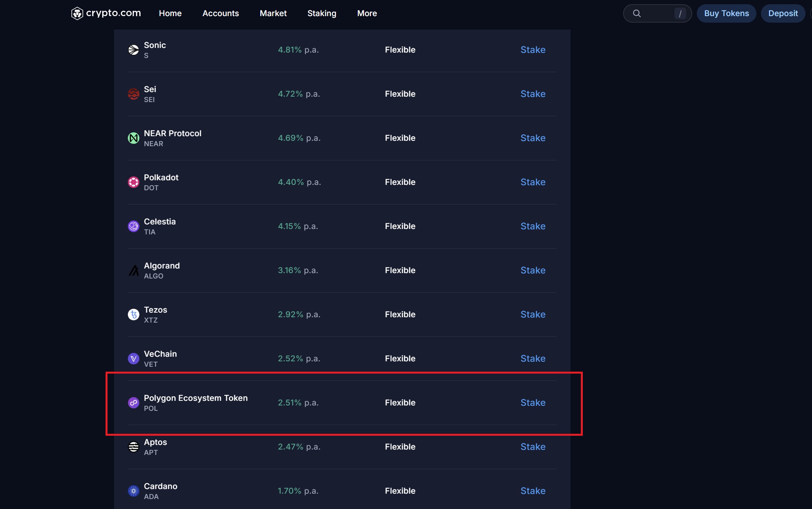Viewport: 812px width, 509px height.
Task: Select the Sonic name text
Action: (x=155, y=45)
